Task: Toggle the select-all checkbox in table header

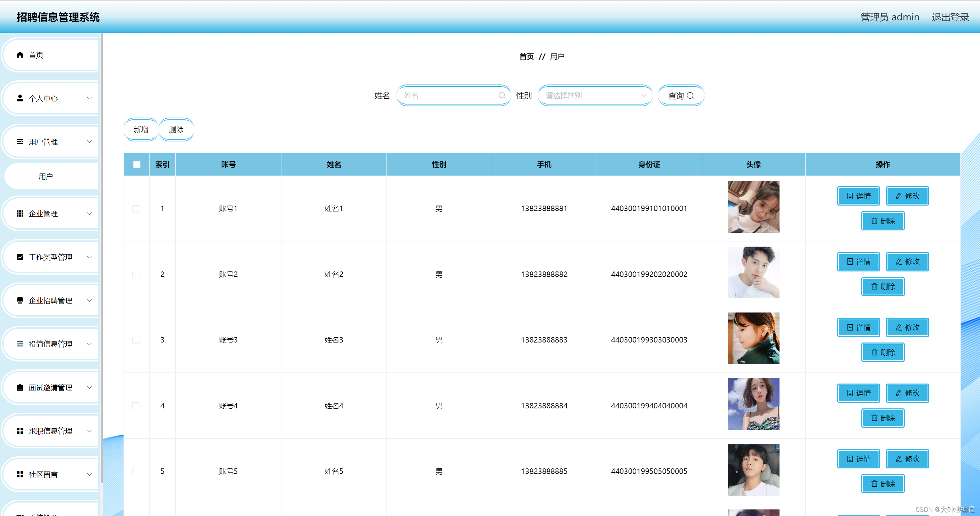Action: [137, 165]
